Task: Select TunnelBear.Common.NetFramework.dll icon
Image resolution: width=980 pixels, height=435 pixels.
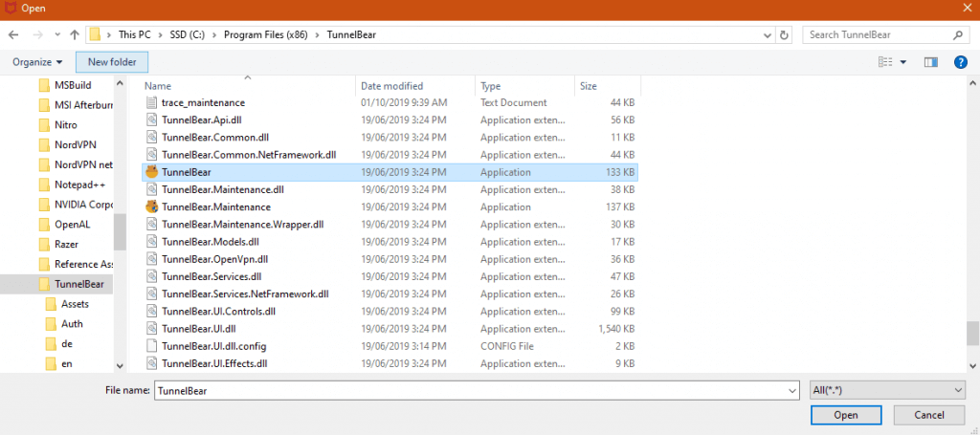Action: pyautogui.click(x=151, y=155)
